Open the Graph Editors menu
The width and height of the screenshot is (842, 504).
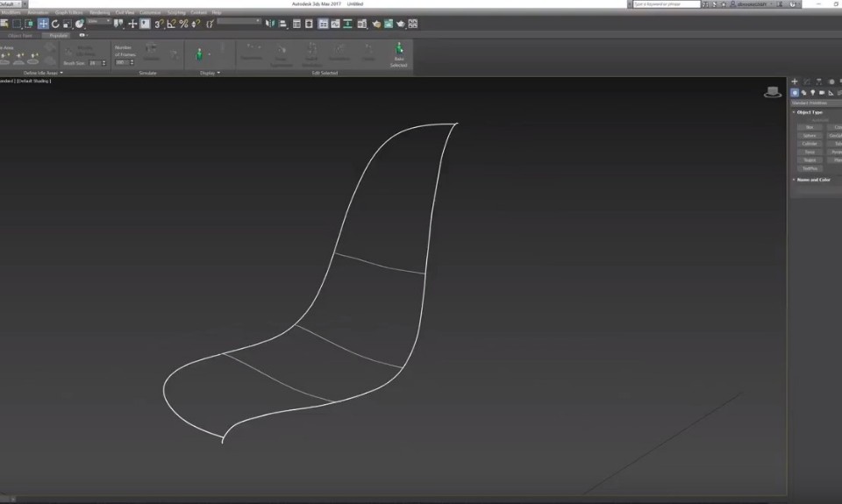(68, 12)
